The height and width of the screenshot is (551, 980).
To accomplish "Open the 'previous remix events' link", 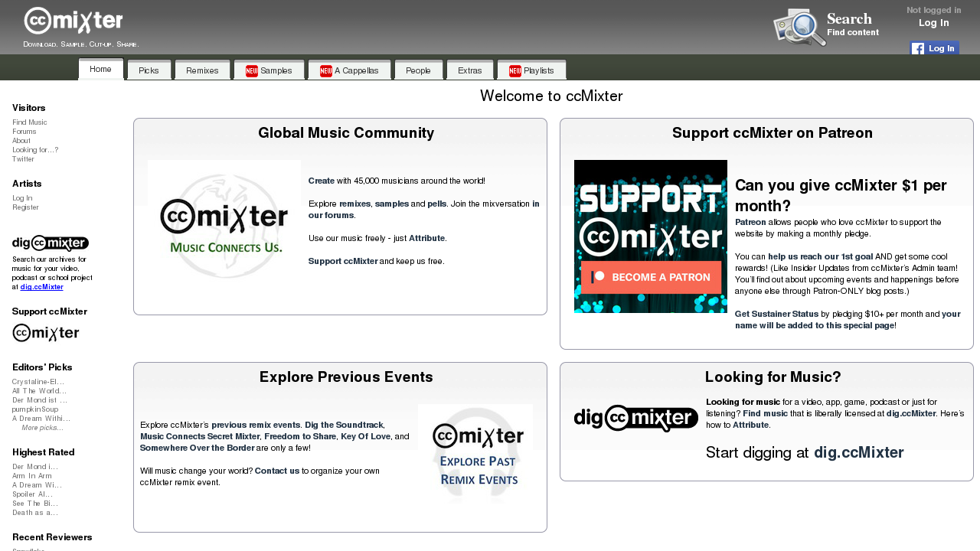I will tap(256, 425).
